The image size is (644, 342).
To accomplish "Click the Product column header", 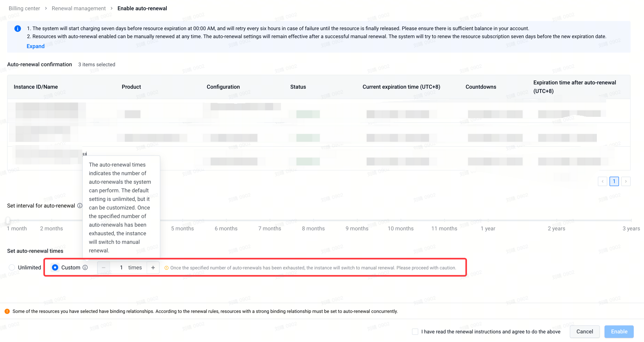I will [131, 87].
